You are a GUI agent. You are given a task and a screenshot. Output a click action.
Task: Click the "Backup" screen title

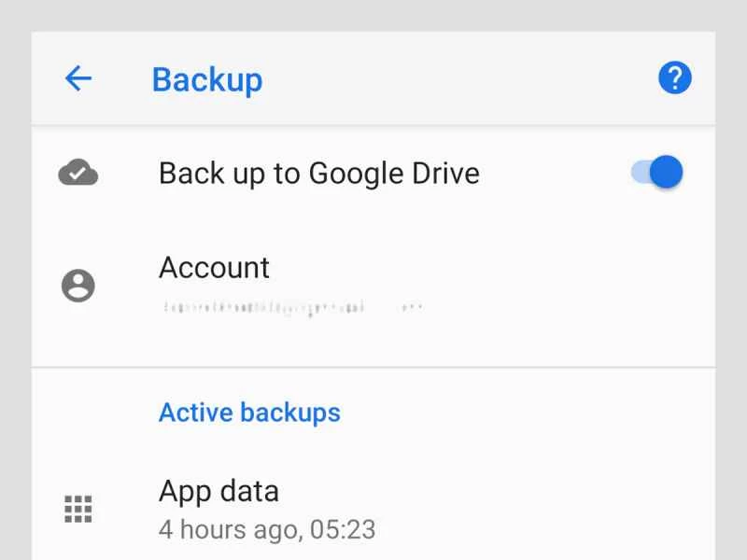tap(207, 79)
